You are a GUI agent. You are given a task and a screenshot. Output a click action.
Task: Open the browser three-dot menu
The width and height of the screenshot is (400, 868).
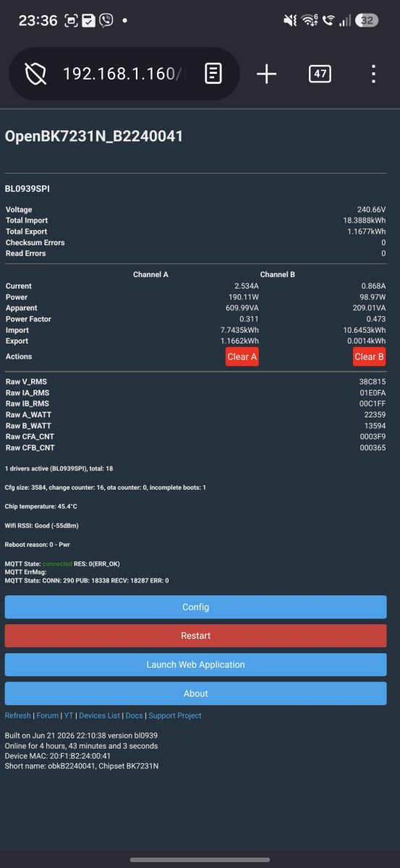coord(373,74)
